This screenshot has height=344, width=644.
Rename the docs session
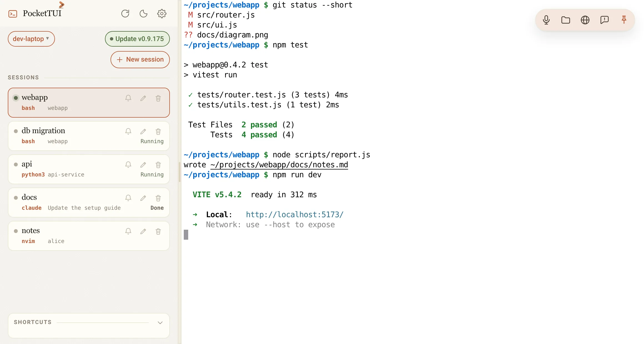pos(143,198)
